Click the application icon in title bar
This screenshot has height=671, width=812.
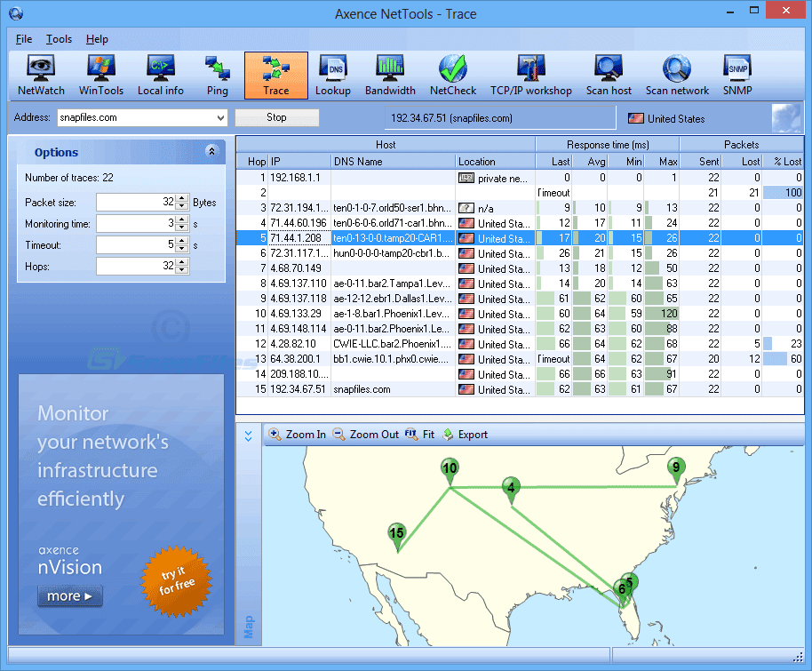click(x=15, y=13)
